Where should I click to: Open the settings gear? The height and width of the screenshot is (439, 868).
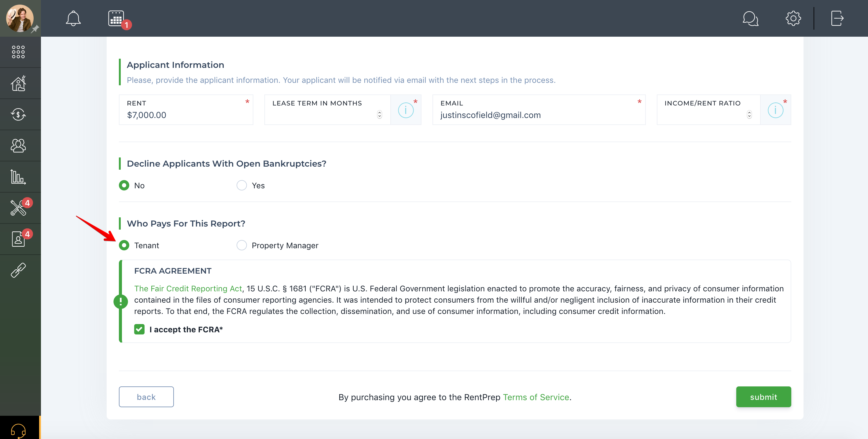pos(793,18)
